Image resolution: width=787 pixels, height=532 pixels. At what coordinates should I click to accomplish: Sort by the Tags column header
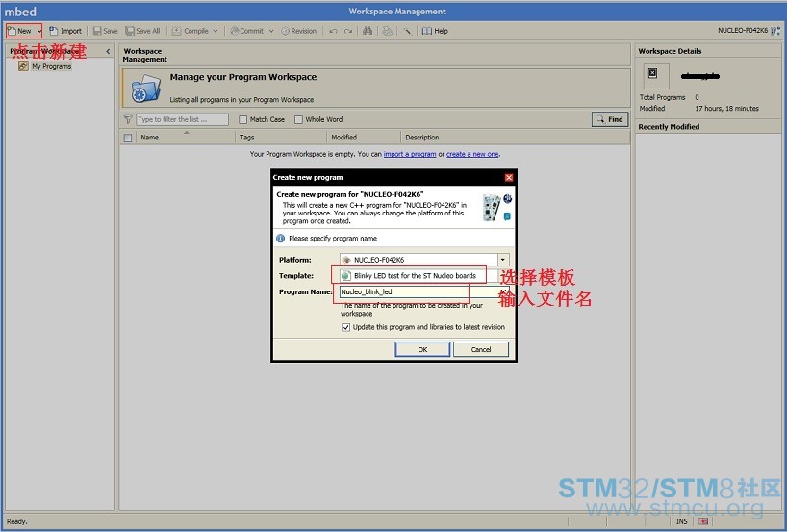pyautogui.click(x=281, y=137)
